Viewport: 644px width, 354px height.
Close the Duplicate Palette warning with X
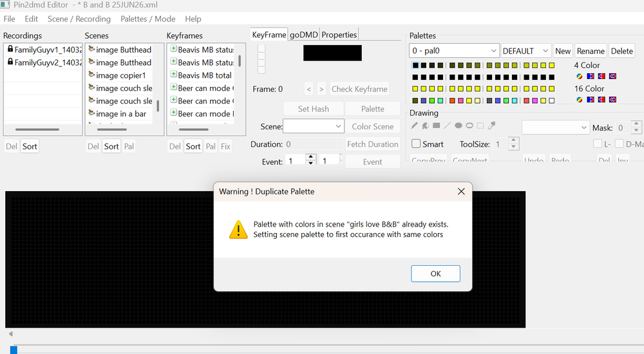tap(461, 191)
